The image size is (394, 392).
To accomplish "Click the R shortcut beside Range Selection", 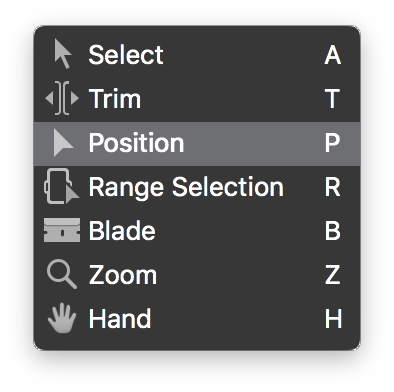I will coord(332,187).
